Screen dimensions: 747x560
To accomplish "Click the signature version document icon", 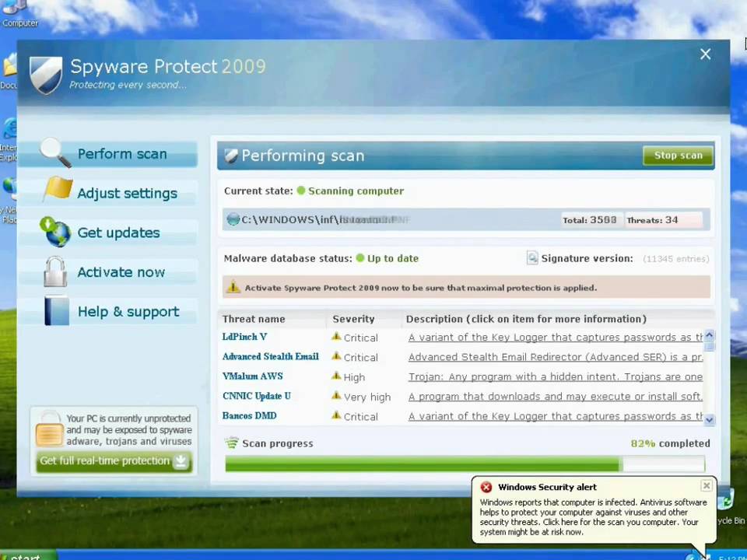I will coord(532,258).
